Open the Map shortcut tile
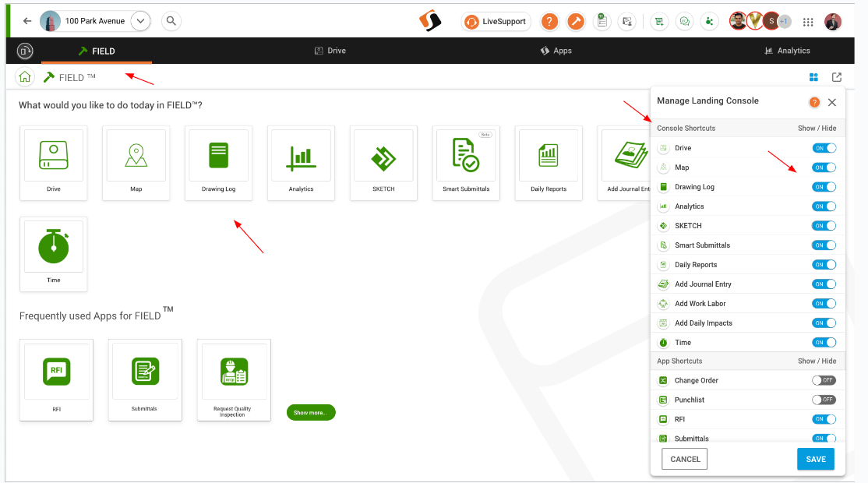 click(136, 163)
